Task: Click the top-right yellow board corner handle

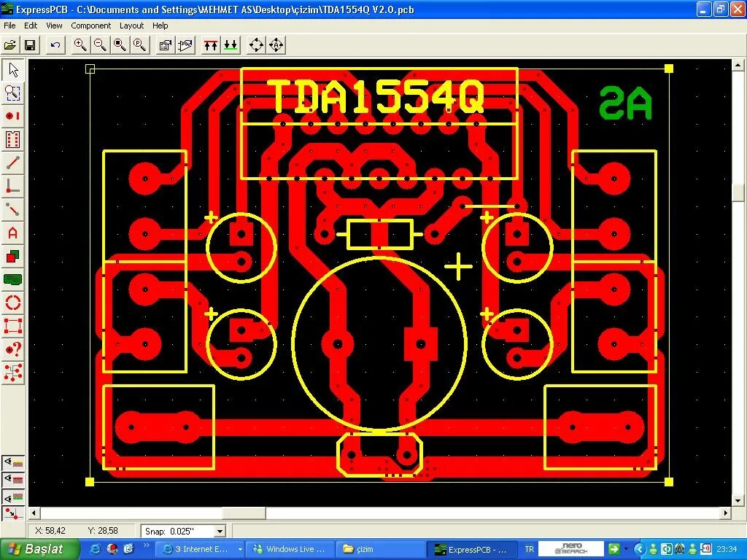Action: coord(669,69)
